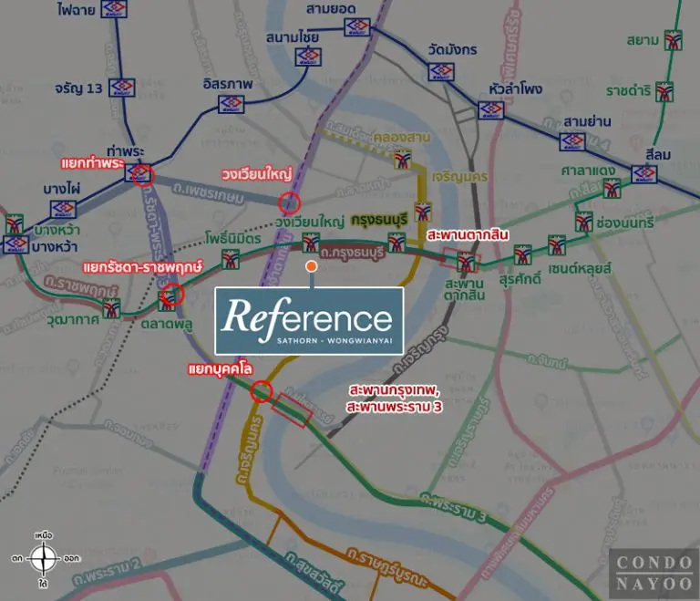Image resolution: width=700 pixels, height=601 pixels.
Task: Select the สุรศักดิ์ BTS station icon
Action: point(523,254)
